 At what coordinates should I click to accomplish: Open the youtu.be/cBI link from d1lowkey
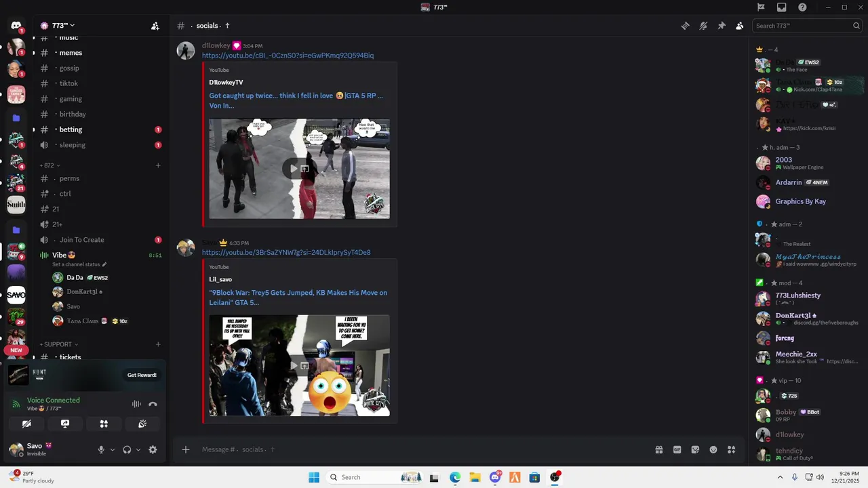(x=288, y=56)
